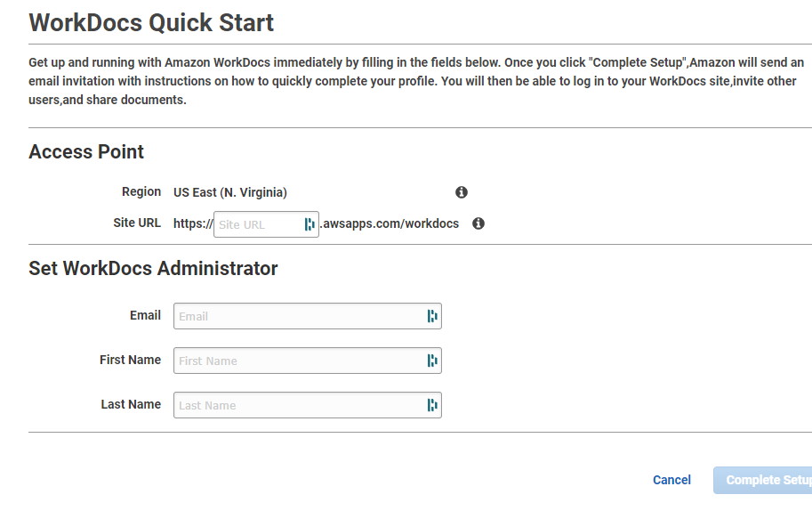Click the autofill icon inside the Email field
Screen dimensions: 812x519
point(432,316)
